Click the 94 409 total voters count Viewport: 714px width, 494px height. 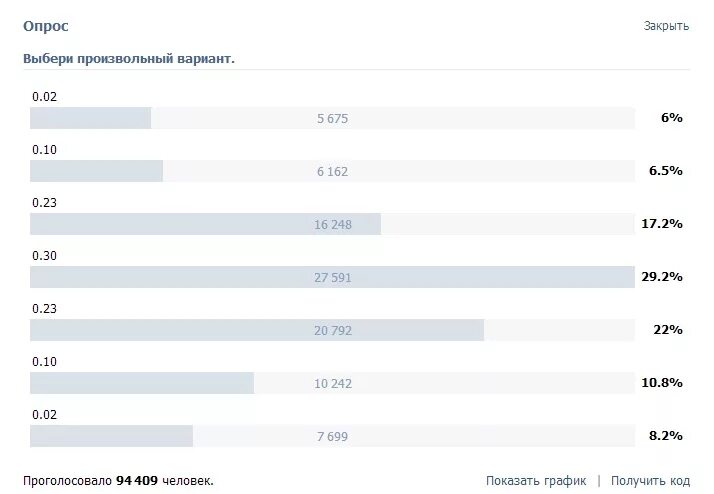click(x=137, y=481)
